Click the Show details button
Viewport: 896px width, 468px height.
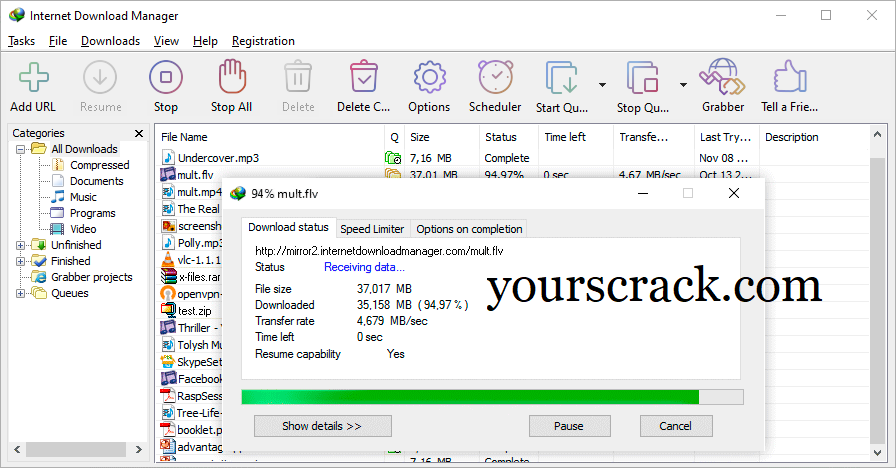pyautogui.click(x=322, y=426)
